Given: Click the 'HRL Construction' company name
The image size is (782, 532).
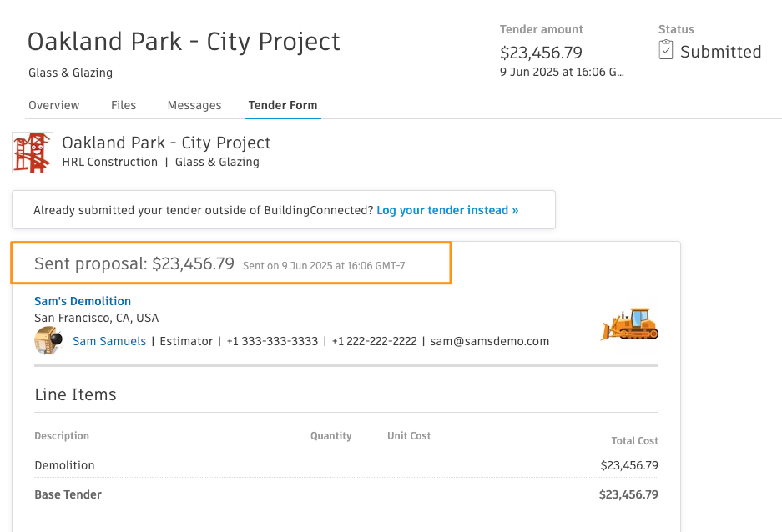Looking at the screenshot, I should click(x=109, y=162).
